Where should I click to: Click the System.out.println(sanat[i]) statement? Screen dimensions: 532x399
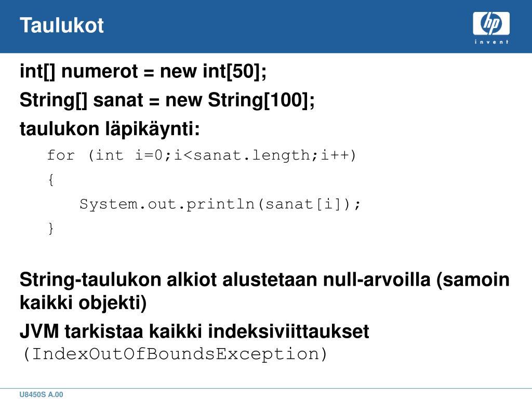pyautogui.click(x=220, y=204)
